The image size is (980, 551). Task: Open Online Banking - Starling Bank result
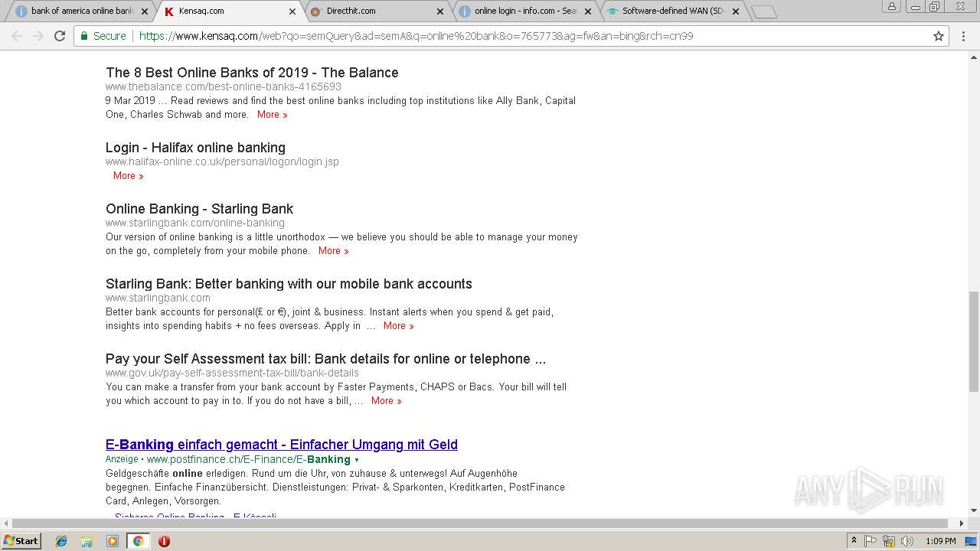tap(199, 209)
